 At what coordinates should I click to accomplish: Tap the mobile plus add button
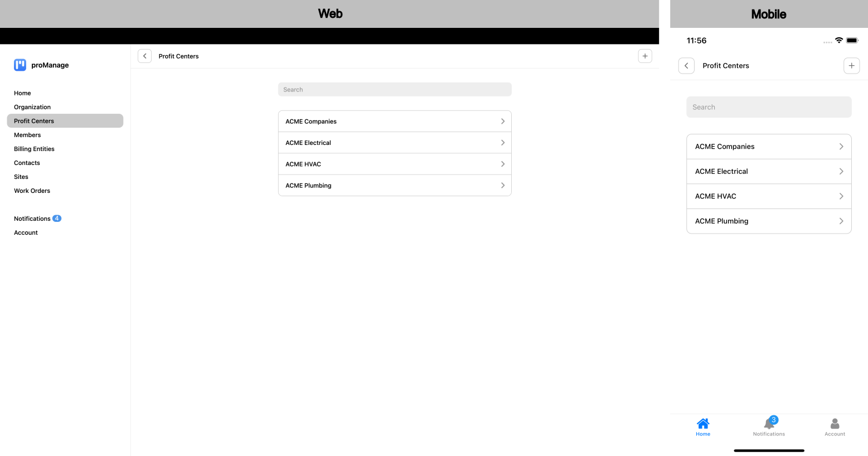(851, 66)
